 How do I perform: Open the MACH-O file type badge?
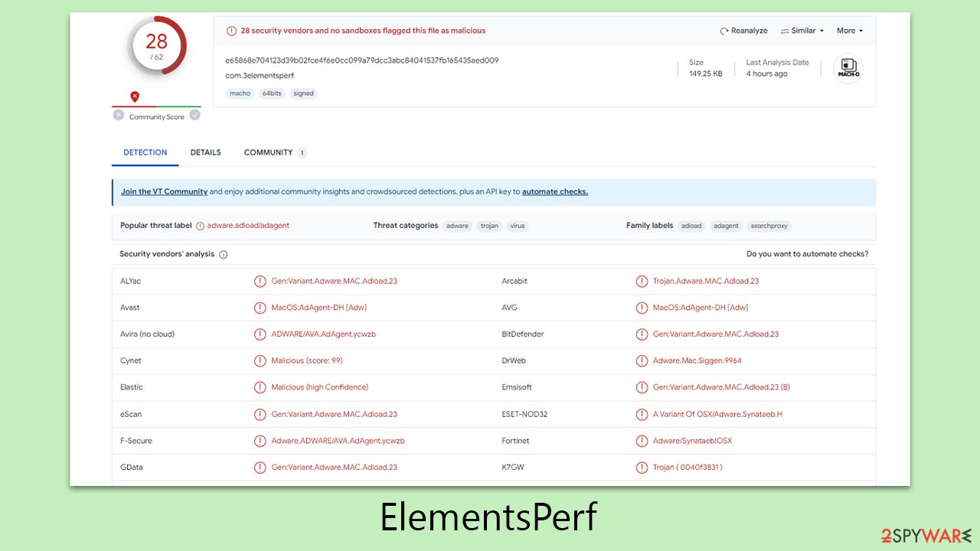point(848,67)
